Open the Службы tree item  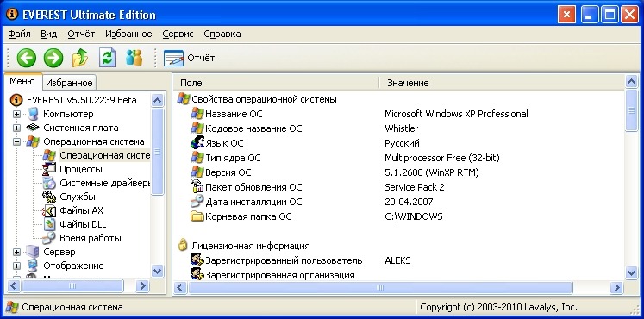tap(78, 197)
